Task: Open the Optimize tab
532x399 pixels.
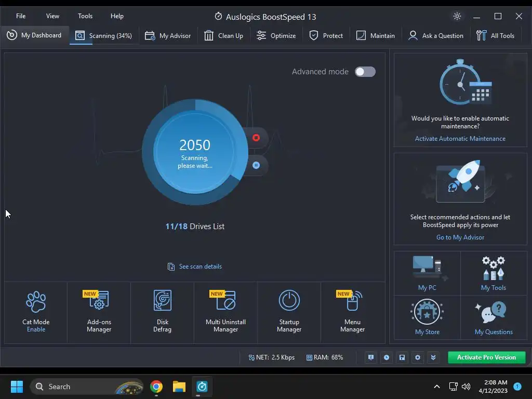Action: pyautogui.click(x=276, y=36)
